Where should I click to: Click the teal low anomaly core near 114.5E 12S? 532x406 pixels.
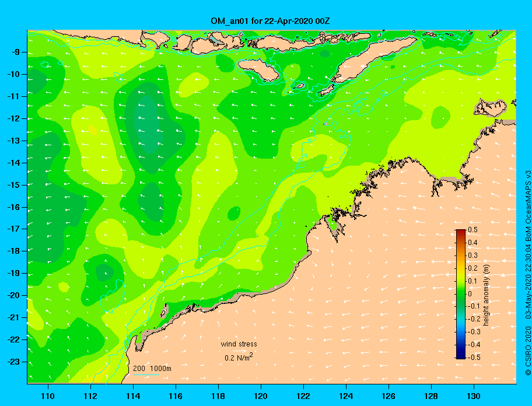coord(147,124)
